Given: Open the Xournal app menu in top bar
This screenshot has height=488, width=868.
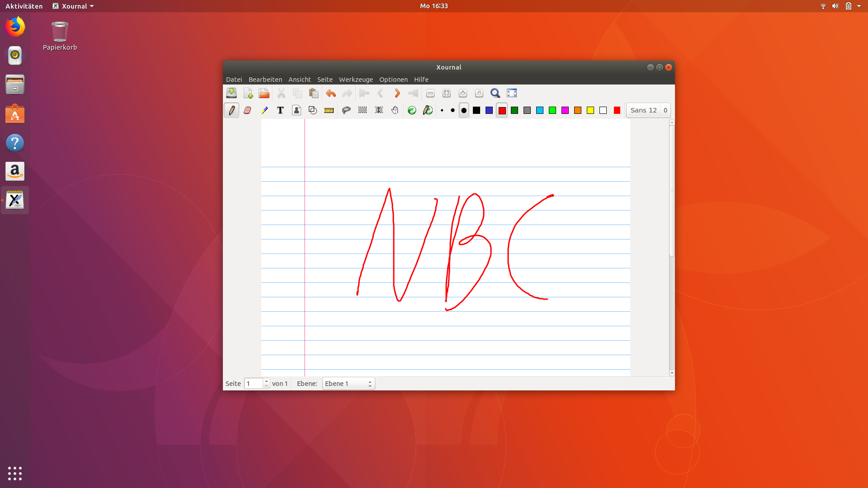Looking at the screenshot, I should point(74,6).
